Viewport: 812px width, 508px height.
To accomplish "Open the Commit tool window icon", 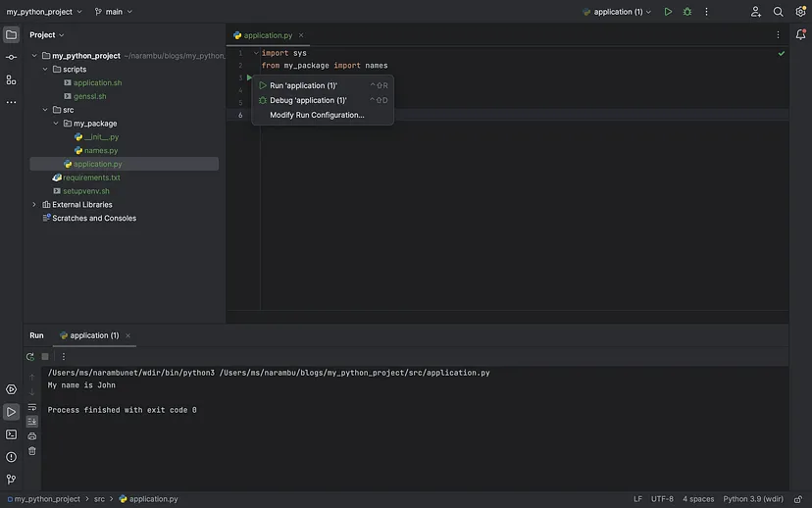I will click(11, 57).
